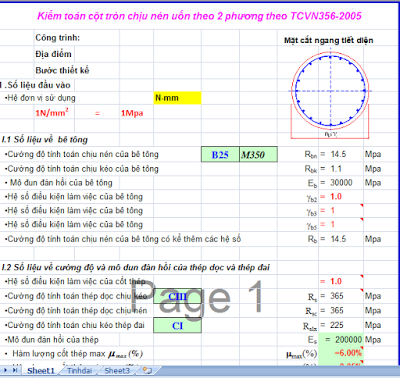The image size is (400, 378).
Task: Switch to the Sheet1 tab
Action: [x=41, y=370]
